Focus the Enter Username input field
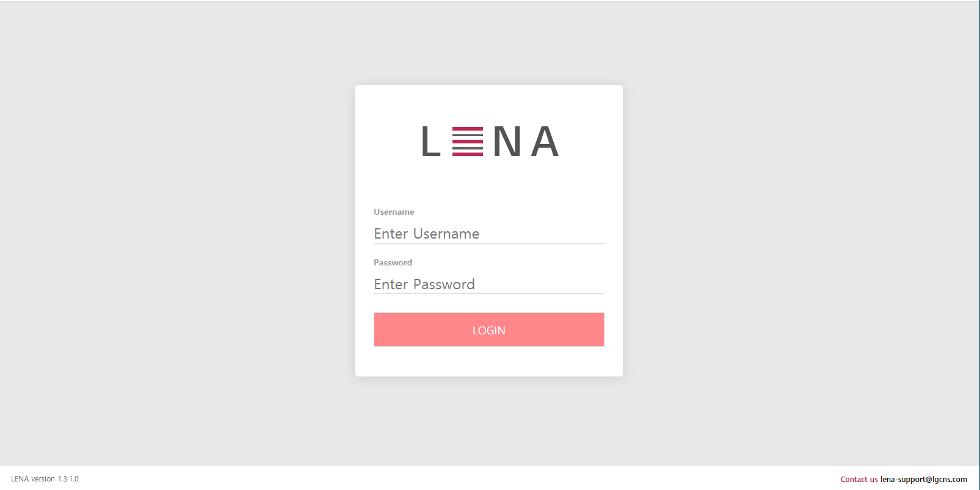Image resolution: width=980 pixels, height=490 pixels. (x=488, y=234)
